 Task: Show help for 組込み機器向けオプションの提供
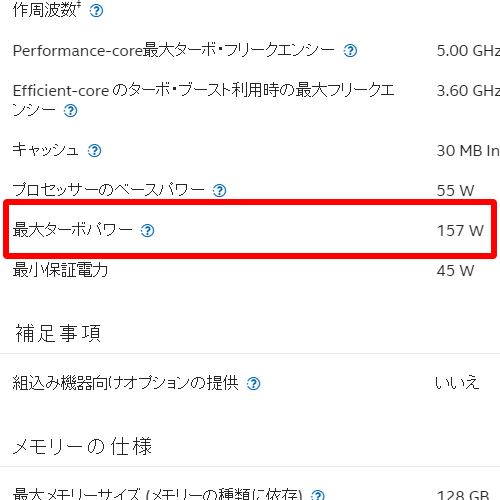(x=253, y=384)
